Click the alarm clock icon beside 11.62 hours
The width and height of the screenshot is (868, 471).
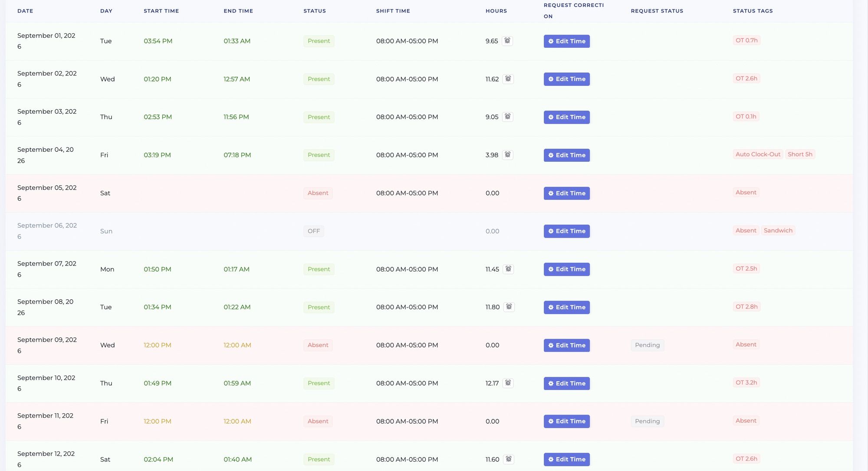coord(508,79)
